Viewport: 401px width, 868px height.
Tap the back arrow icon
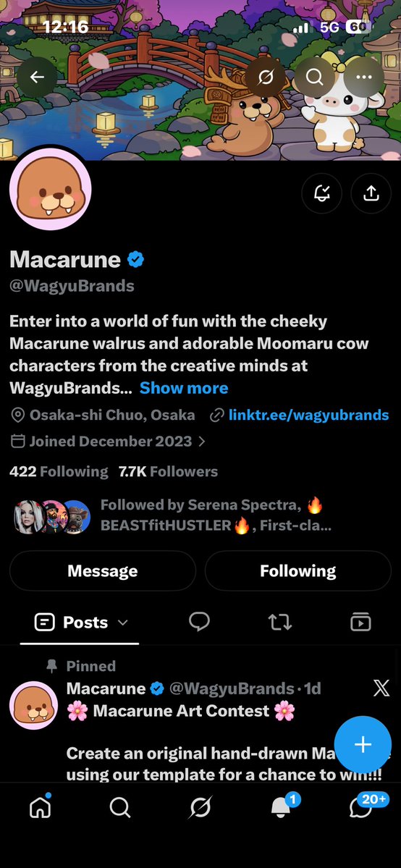click(x=37, y=77)
